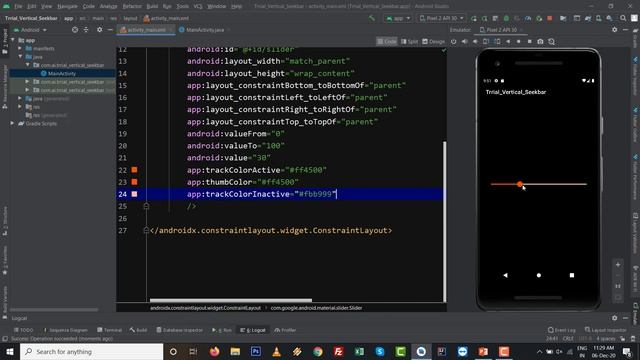Click color swatch for trackColorActive line 22

coord(134,170)
